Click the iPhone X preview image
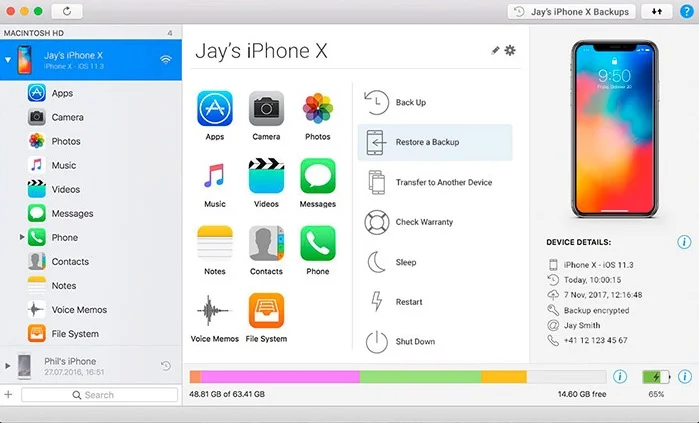The width and height of the screenshot is (699, 423). (x=615, y=129)
